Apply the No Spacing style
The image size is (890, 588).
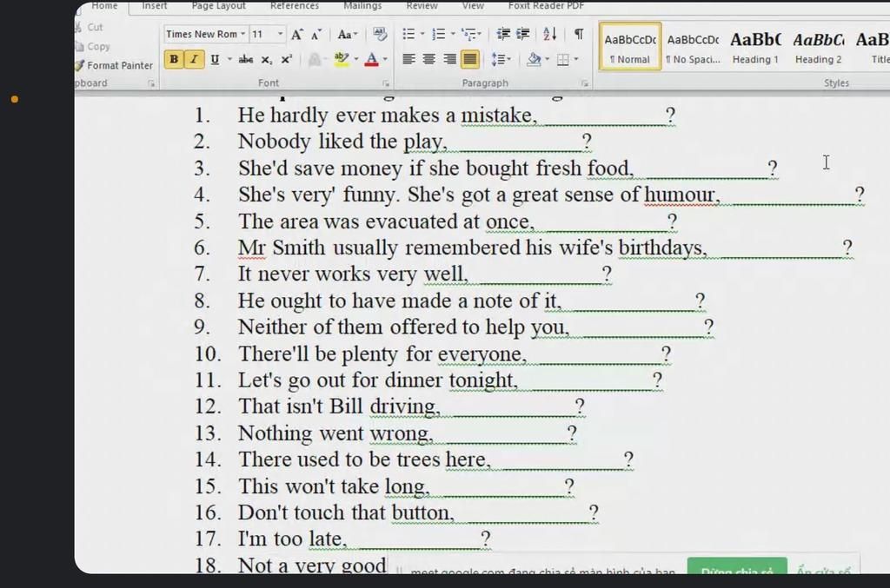pos(693,47)
